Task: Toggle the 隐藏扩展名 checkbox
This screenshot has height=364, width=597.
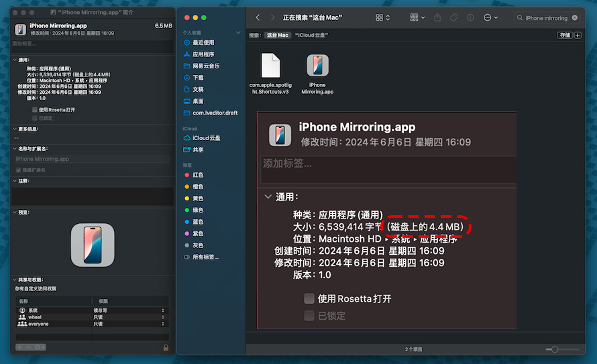Action: coord(18,170)
